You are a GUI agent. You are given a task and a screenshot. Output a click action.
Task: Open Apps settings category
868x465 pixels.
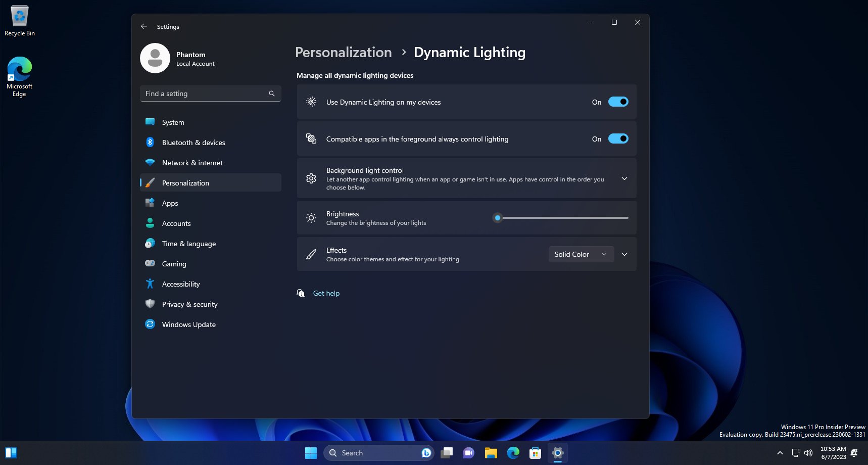(211, 203)
